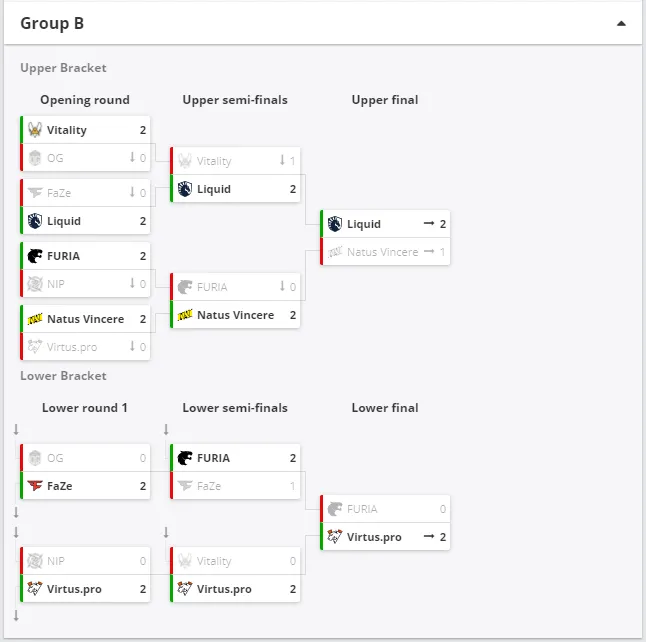Click OG logo in opening round
This screenshot has width=646, height=642.
[x=35, y=158]
